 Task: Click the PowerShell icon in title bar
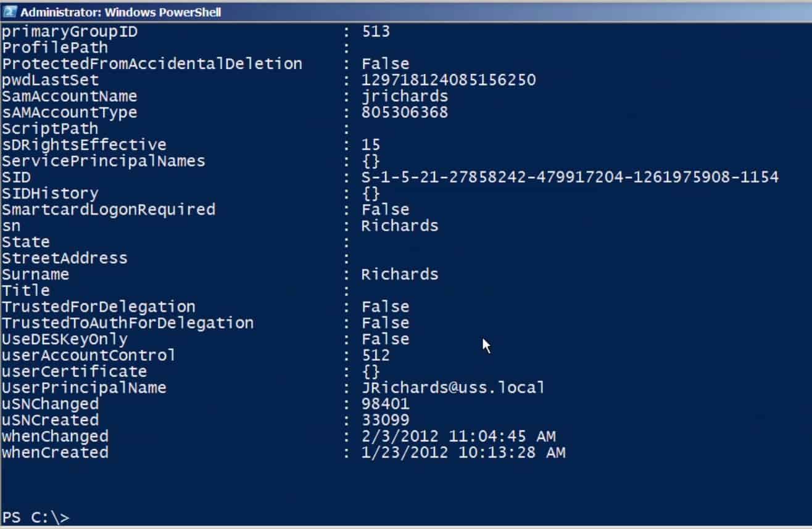[x=10, y=12]
